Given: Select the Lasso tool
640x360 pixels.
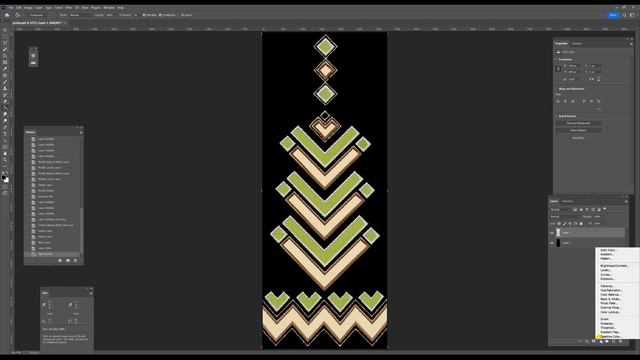Looking at the screenshot, I should coord(5,43).
